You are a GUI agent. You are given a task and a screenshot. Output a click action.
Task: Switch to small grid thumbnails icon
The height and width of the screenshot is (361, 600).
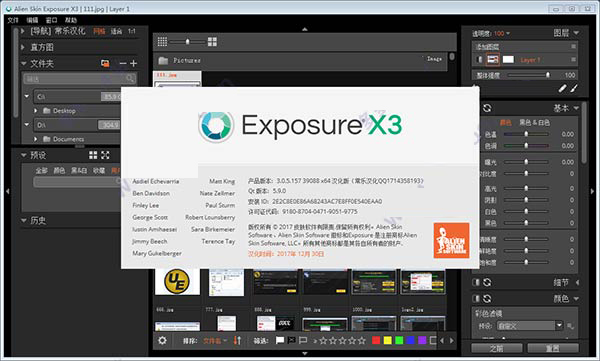click(162, 41)
